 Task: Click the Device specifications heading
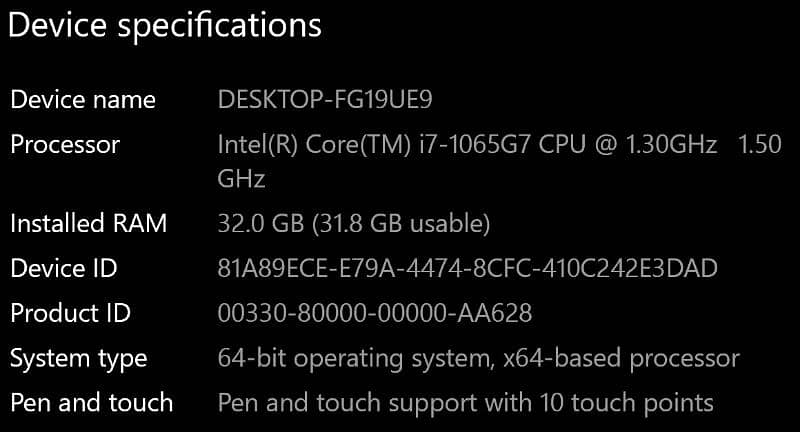165,26
